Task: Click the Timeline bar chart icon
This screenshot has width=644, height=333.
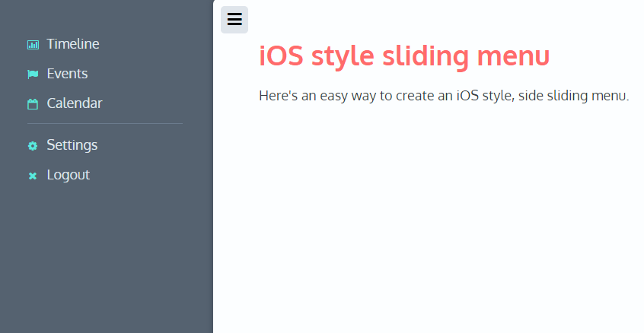Action: pyautogui.click(x=33, y=45)
